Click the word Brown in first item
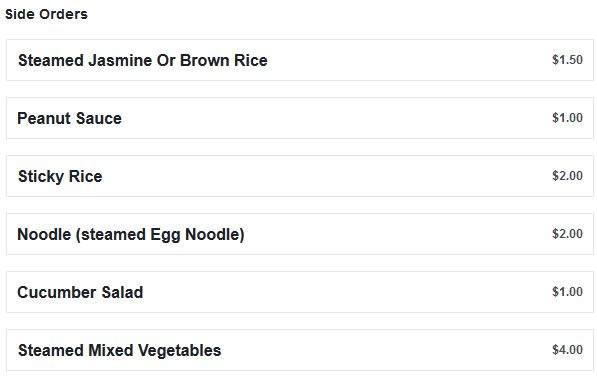This screenshot has height=377, width=597. pyautogui.click(x=204, y=60)
